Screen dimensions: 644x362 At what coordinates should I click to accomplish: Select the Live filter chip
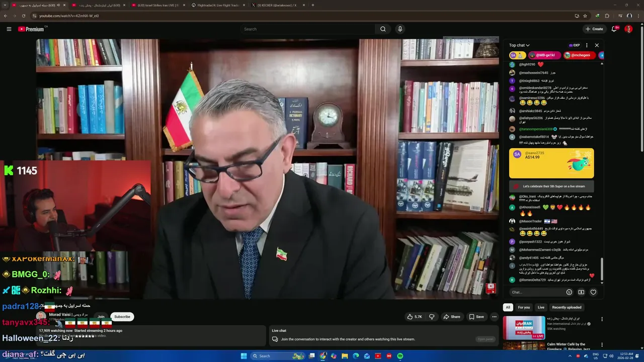point(541,307)
